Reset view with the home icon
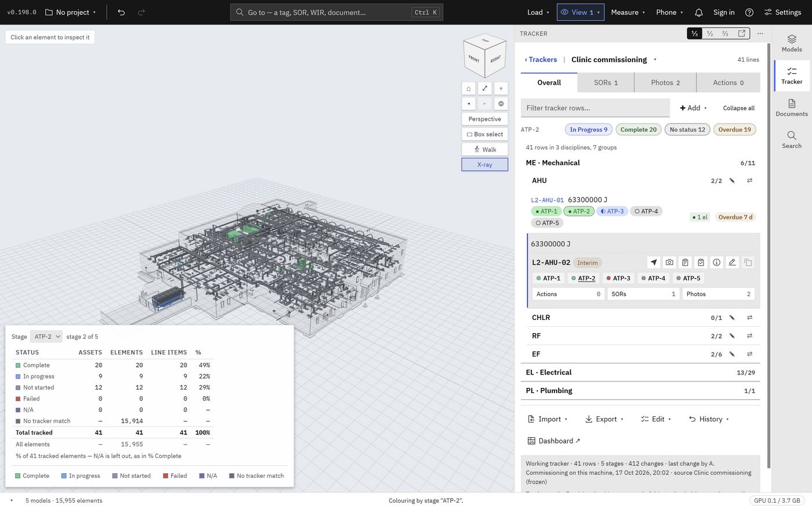The width and height of the screenshot is (812, 508). 469,88
